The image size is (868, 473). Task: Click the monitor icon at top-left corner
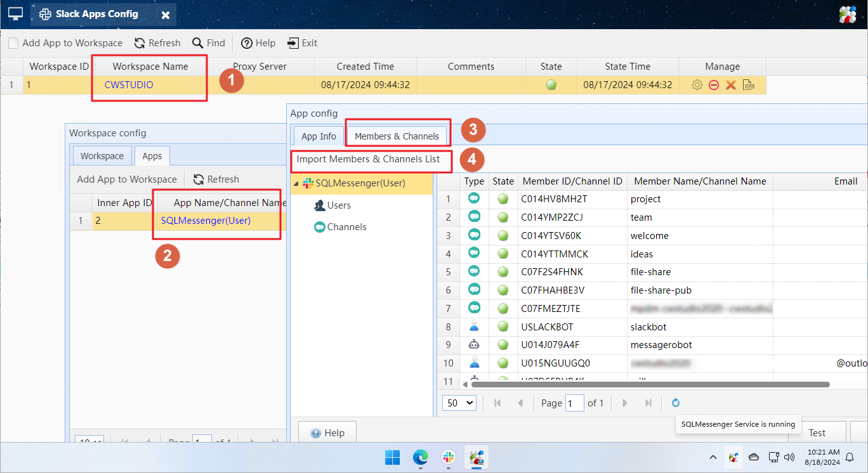pos(16,13)
